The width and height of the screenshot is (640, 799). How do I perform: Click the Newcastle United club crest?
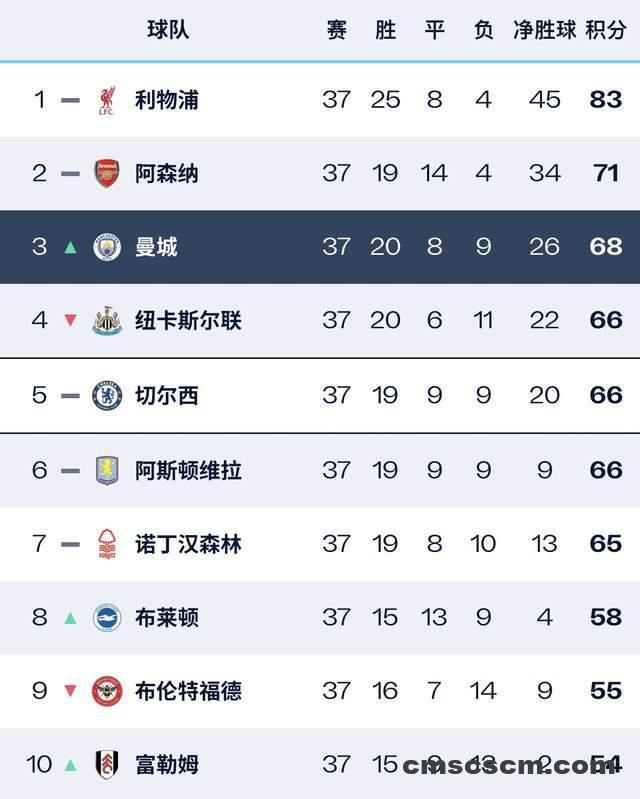[107, 321]
